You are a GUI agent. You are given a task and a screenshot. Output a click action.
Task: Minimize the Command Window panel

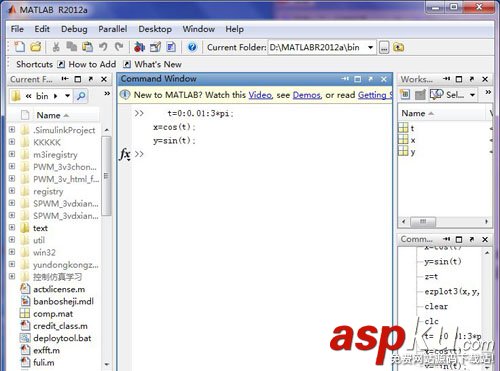click(x=345, y=79)
